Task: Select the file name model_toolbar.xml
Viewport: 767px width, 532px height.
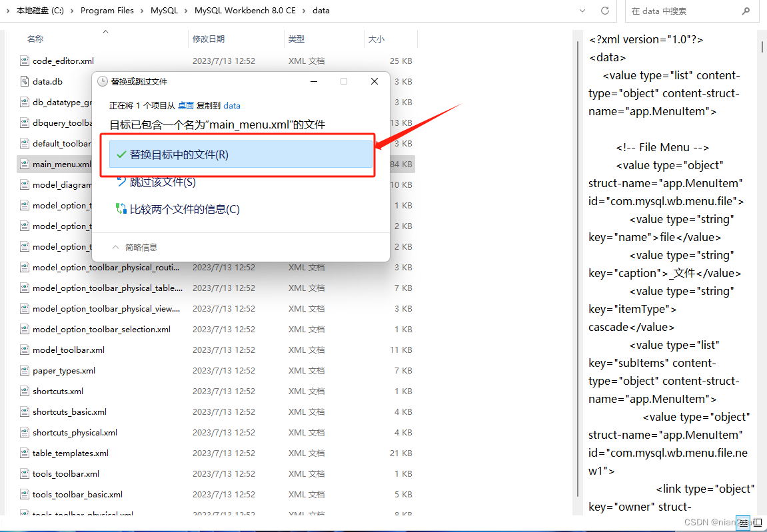Action: tap(69, 350)
